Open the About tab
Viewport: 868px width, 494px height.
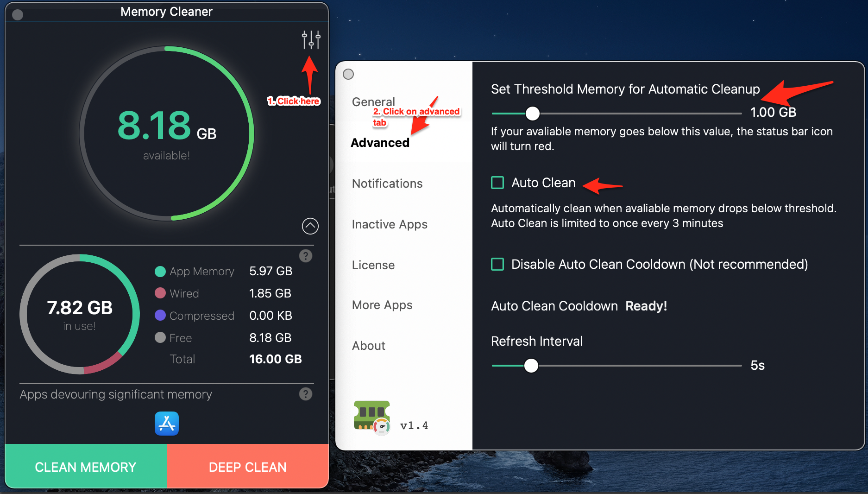point(369,346)
